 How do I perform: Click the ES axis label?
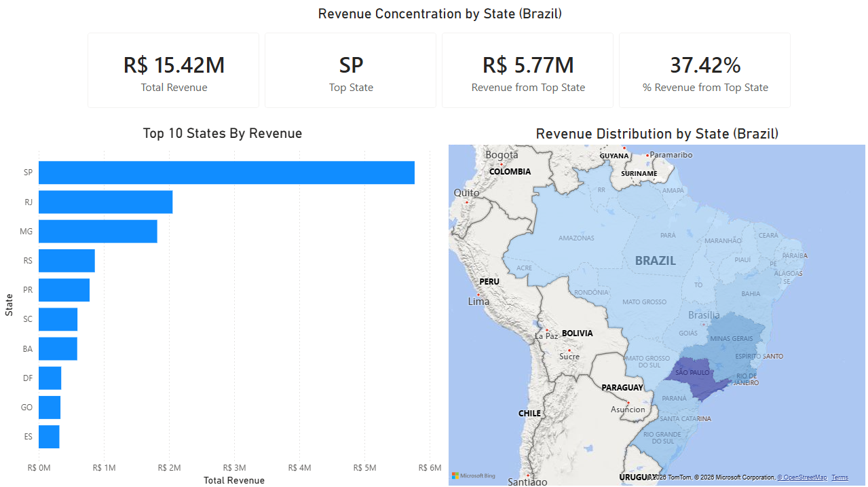[x=29, y=437]
